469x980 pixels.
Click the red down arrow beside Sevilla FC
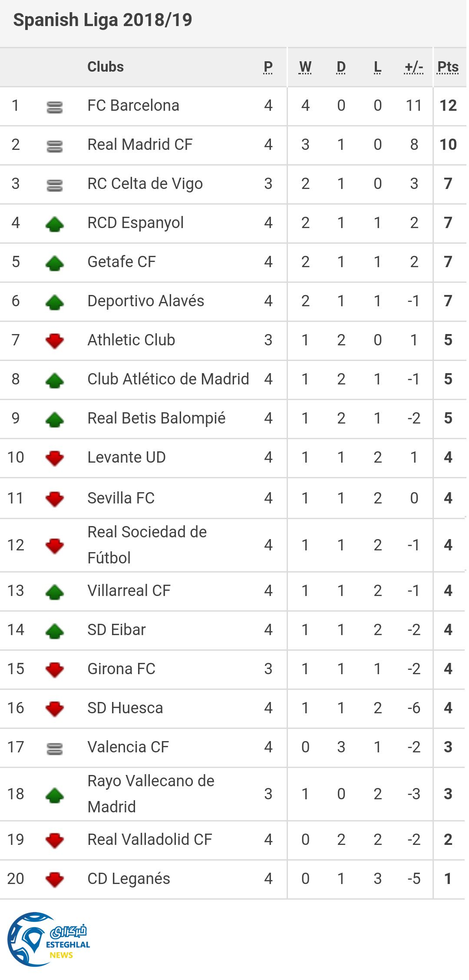[55, 499]
